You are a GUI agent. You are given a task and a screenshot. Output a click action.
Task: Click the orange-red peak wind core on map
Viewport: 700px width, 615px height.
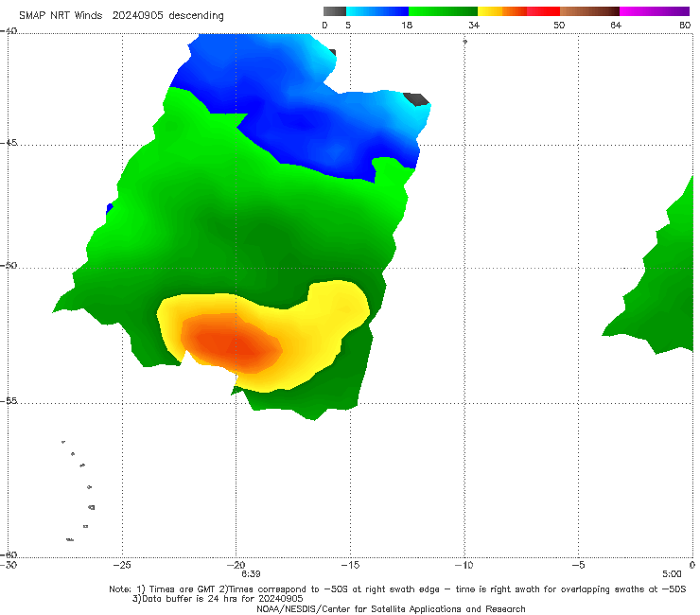tap(232, 343)
